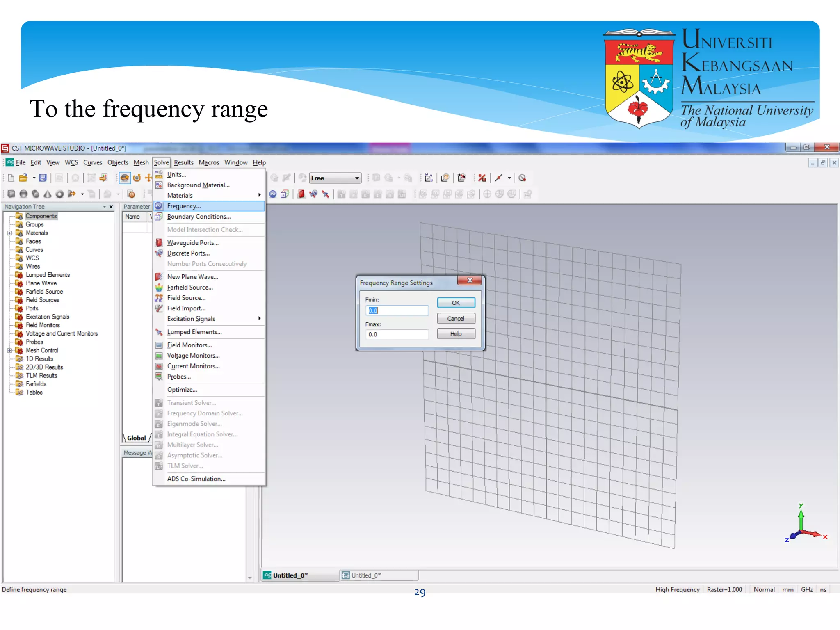The image size is (840, 630).
Task: Click the boundary conditions toolbar icon
Action: point(285,194)
